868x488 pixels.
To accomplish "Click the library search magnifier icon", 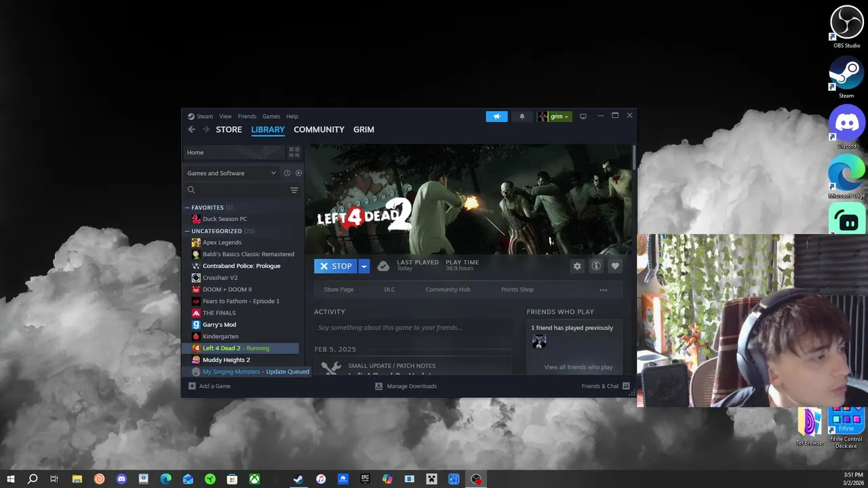I will coord(191,190).
